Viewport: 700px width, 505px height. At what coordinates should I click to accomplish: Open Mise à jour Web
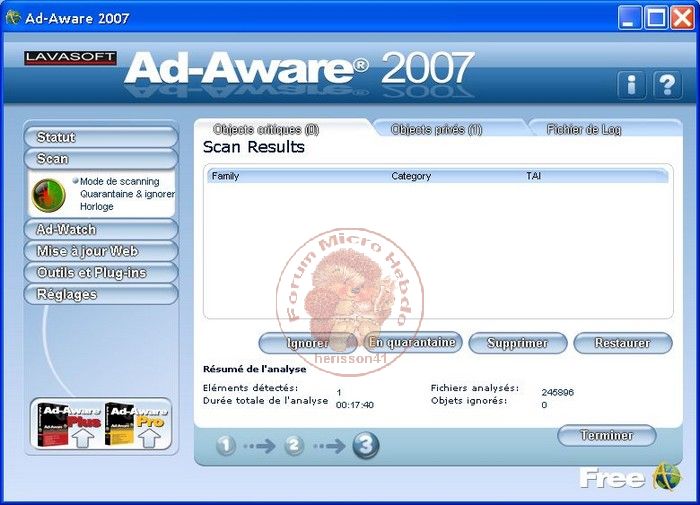(x=101, y=251)
